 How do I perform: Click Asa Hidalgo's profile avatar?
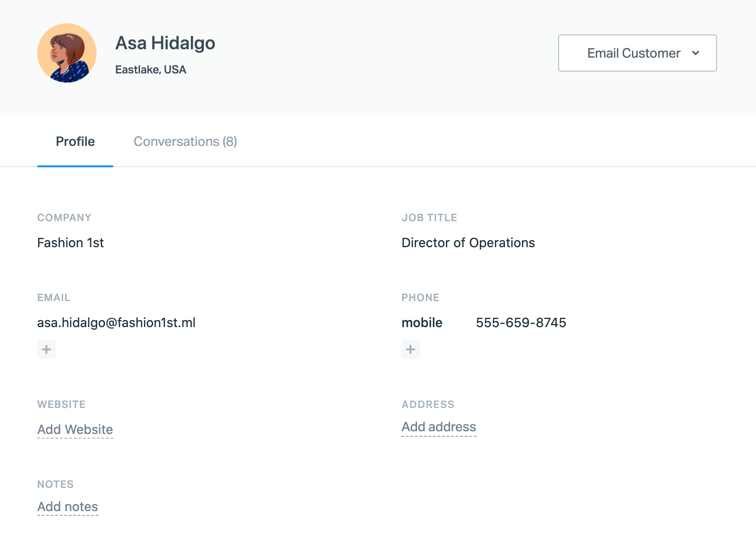click(x=67, y=53)
